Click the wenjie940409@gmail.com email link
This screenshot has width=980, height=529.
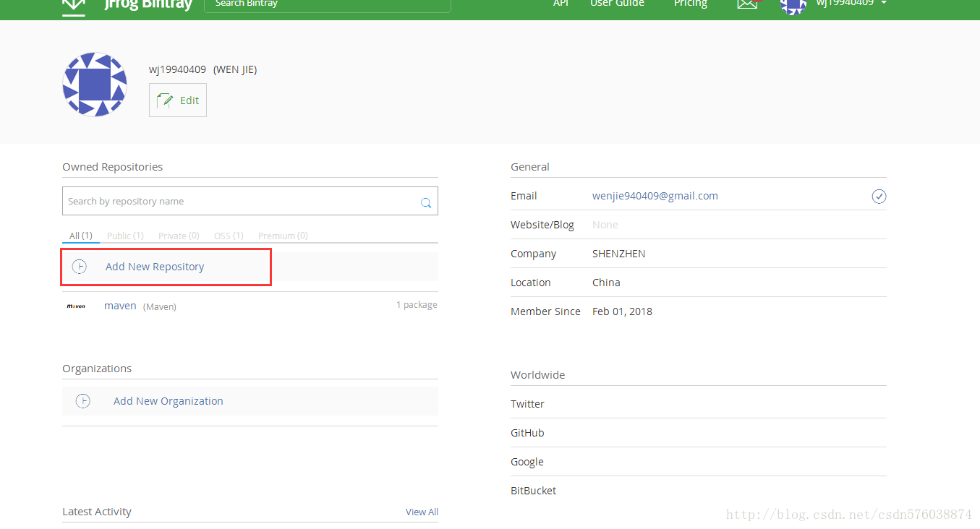655,196
